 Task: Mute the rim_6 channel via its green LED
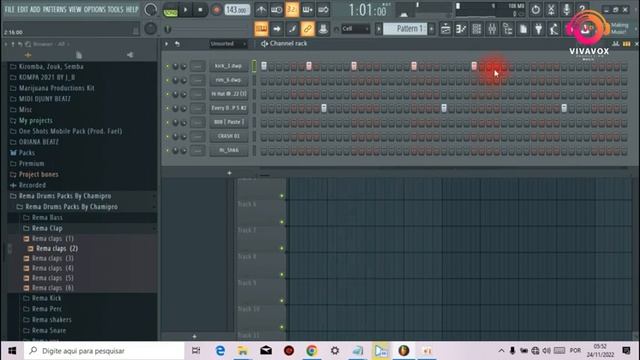coord(167,80)
